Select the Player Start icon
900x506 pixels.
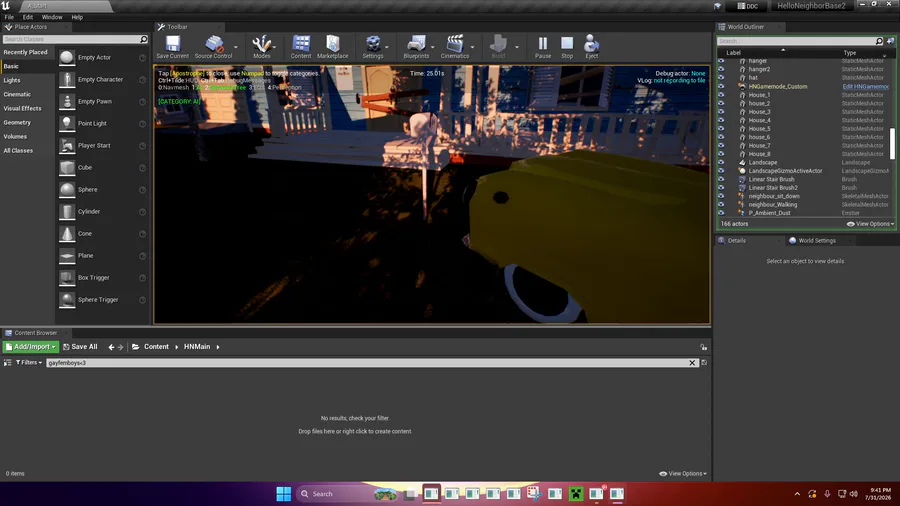click(67, 146)
